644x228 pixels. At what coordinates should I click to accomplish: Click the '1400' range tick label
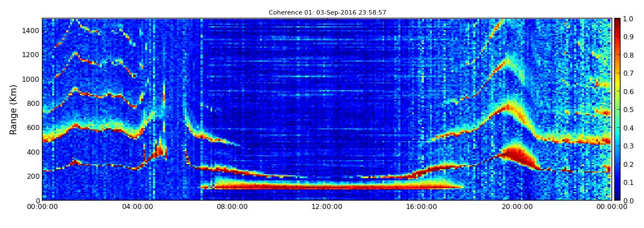pos(31,31)
